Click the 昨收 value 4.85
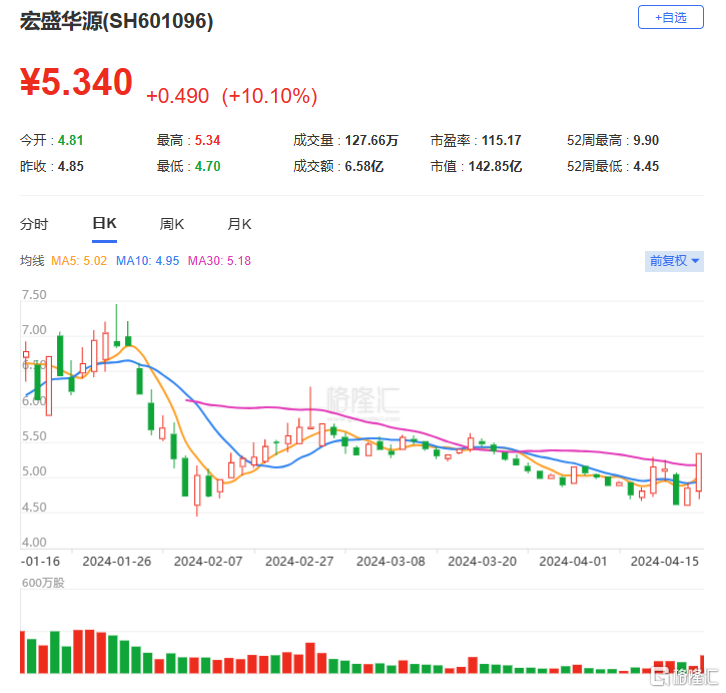 [x=70, y=166]
